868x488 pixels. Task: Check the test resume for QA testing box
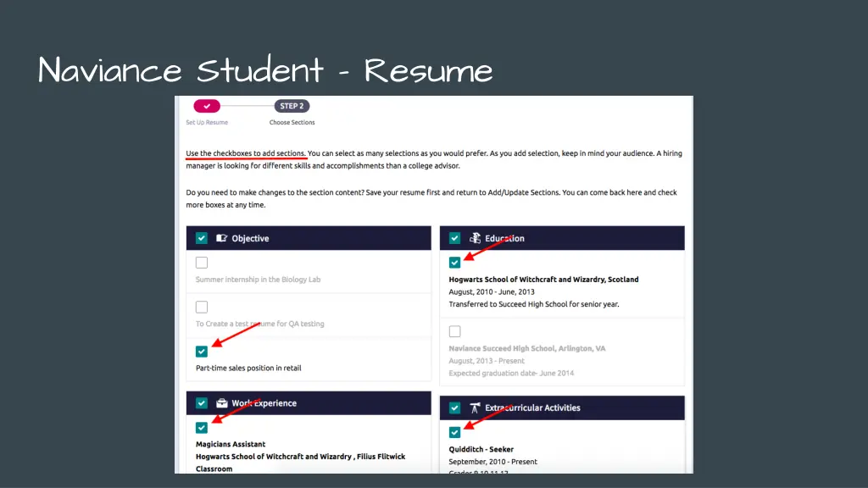202,307
